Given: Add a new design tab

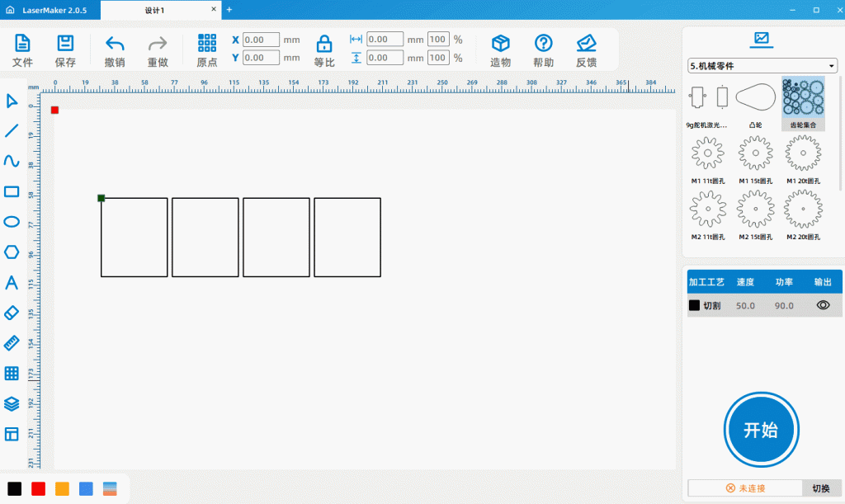Looking at the screenshot, I should [x=229, y=10].
